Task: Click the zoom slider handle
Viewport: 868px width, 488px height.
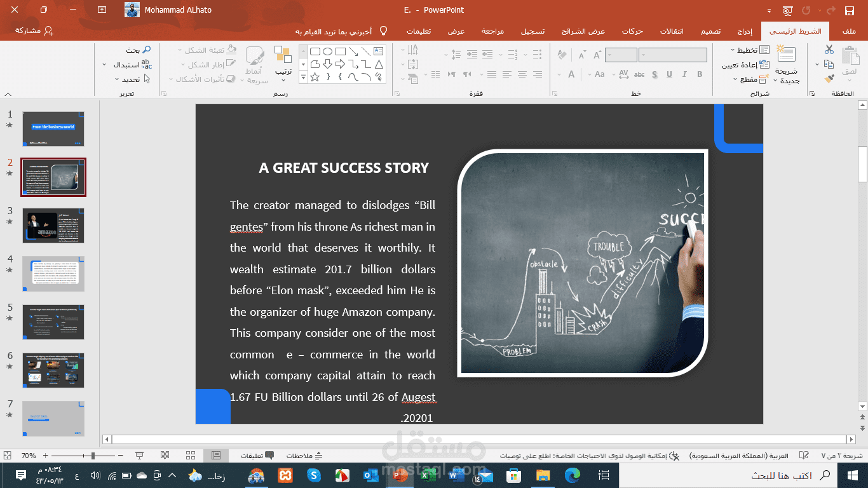Action: 93,456
